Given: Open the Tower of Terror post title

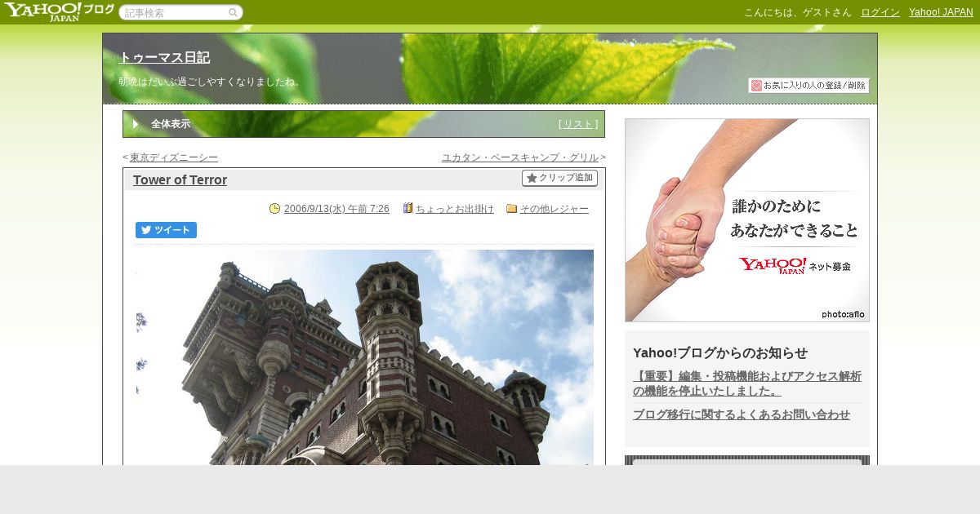Looking at the screenshot, I should pos(180,179).
